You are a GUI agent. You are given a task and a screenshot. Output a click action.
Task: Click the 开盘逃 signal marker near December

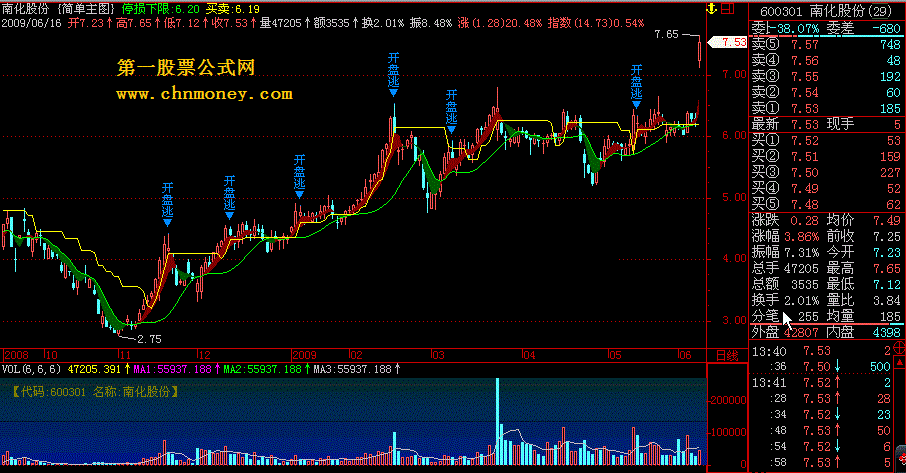[229, 198]
